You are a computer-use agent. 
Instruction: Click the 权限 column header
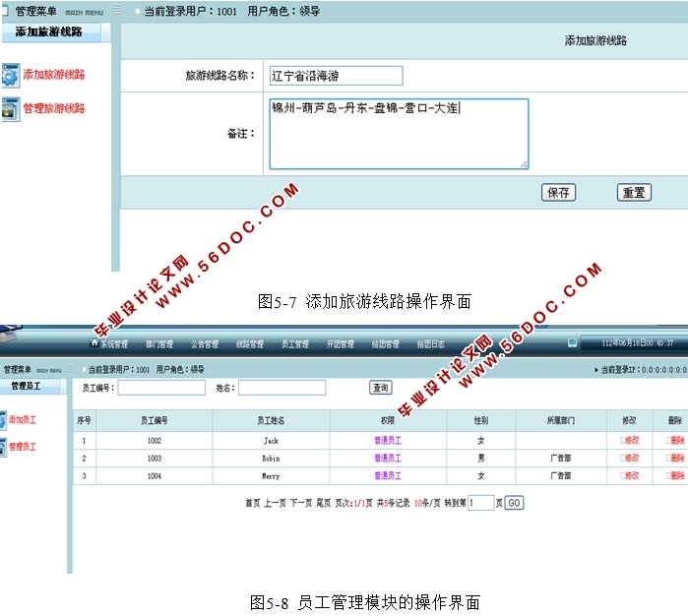click(388, 420)
